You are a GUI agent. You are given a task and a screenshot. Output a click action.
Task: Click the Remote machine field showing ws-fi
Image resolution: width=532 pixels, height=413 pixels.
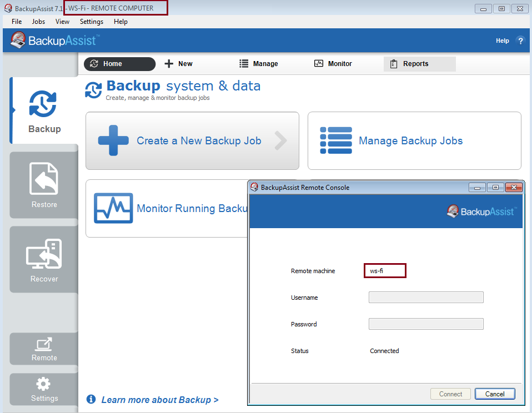pyautogui.click(x=385, y=270)
